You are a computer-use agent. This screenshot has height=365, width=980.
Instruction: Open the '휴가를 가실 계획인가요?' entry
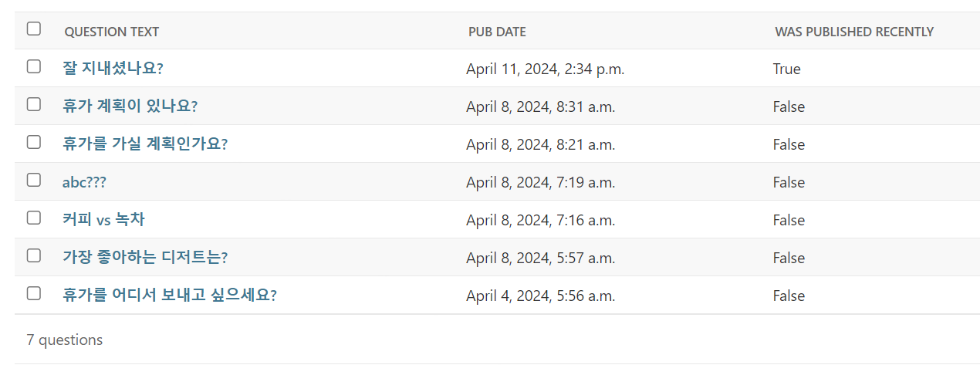[145, 144]
